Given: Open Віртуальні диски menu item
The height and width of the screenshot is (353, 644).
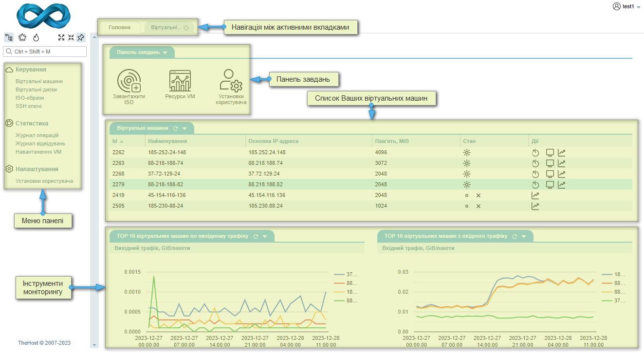Looking at the screenshot, I should (36, 89).
